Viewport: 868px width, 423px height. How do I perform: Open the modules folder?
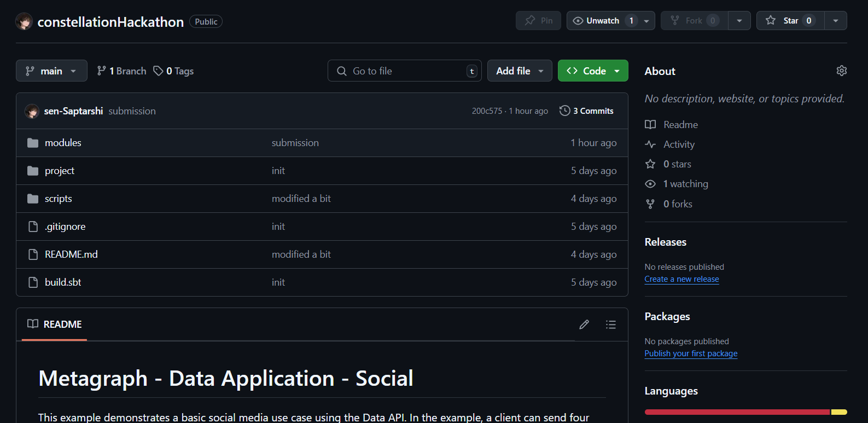pyautogui.click(x=63, y=143)
